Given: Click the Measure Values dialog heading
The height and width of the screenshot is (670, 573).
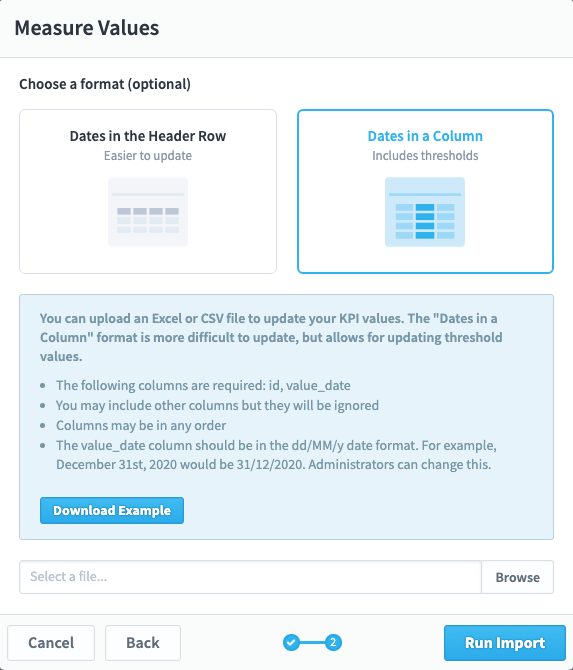Looking at the screenshot, I should pyautogui.click(x=87, y=28).
